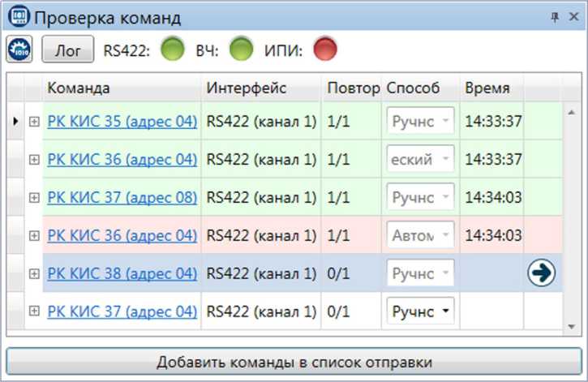Click time 14:34:03 in the red row
Viewport: 588px width, 382px height.
pyautogui.click(x=493, y=236)
